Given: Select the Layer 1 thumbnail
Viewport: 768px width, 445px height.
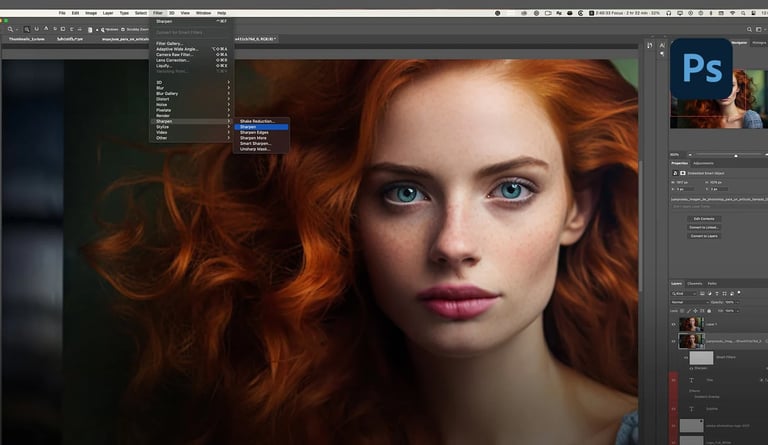Looking at the screenshot, I should tap(691, 324).
